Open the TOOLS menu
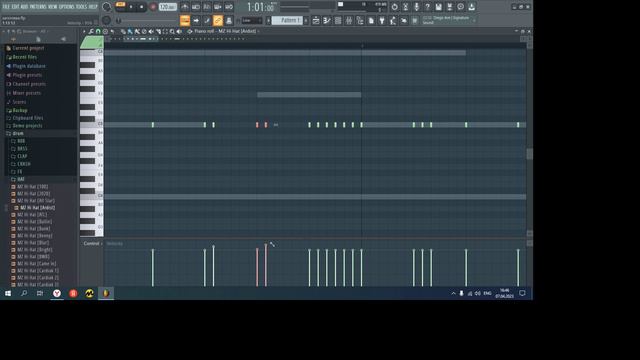The height and width of the screenshot is (360, 640). pyautogui.click(x=81, y=7)
